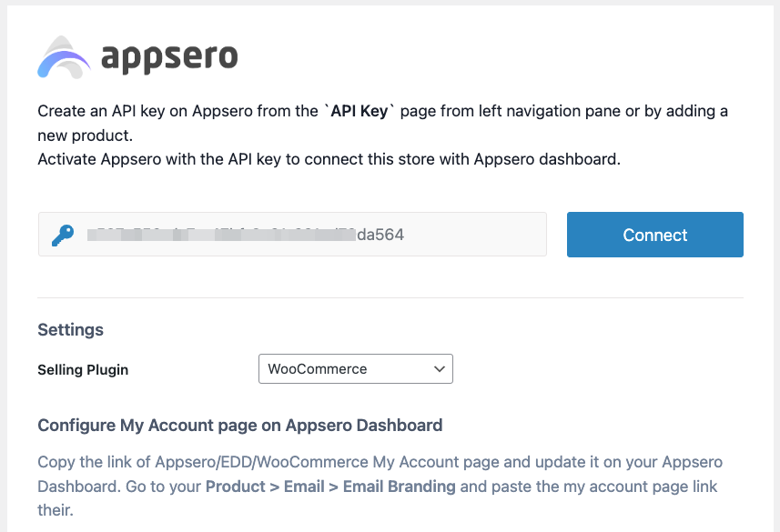Click the key icon in API field
Viewport: 780px width, 532px height.
pos(63,236)
